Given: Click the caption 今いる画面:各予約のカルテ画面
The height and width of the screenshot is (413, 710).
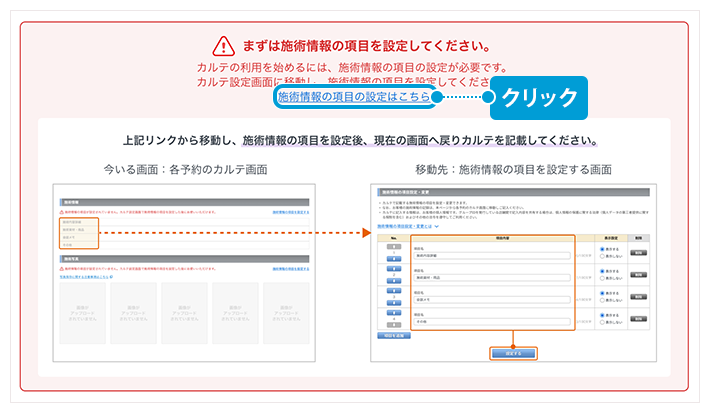Looking at the screenshot, I should 185,169.
